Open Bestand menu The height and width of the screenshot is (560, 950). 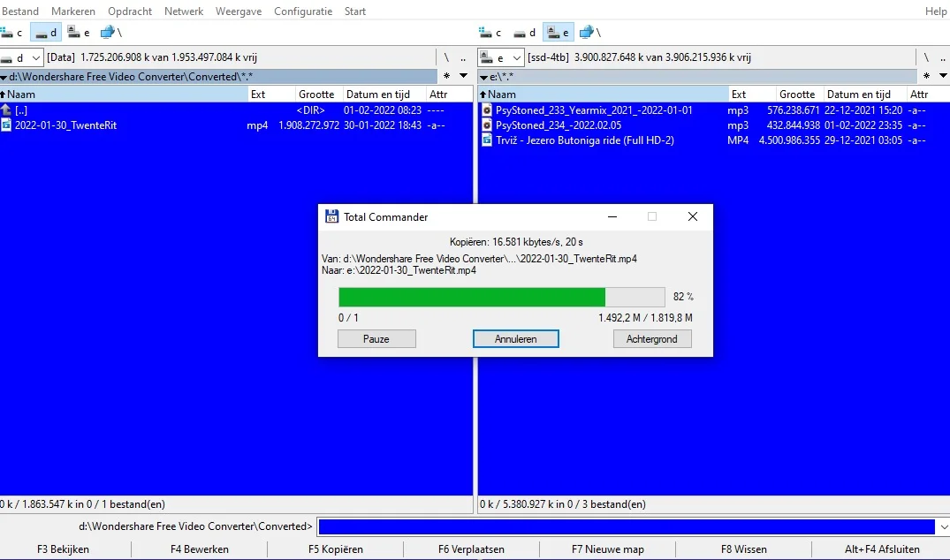tap(20, 11)
